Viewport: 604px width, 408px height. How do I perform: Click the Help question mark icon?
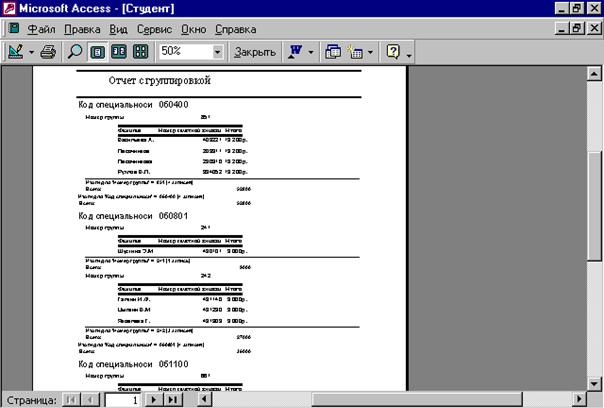point(394,51)
